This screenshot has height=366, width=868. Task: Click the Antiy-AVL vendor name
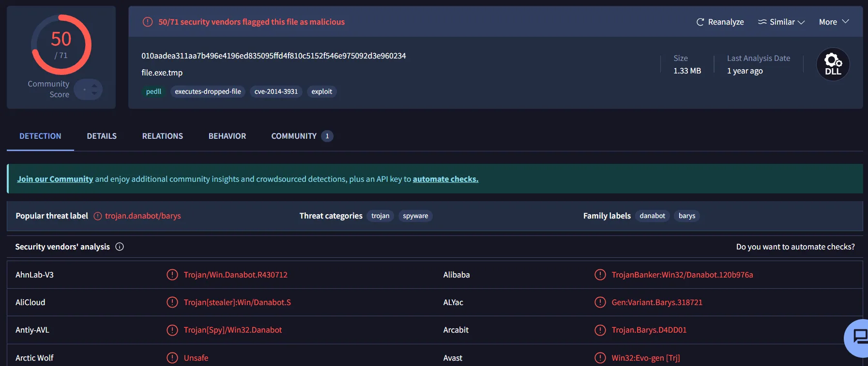[32, 330]
